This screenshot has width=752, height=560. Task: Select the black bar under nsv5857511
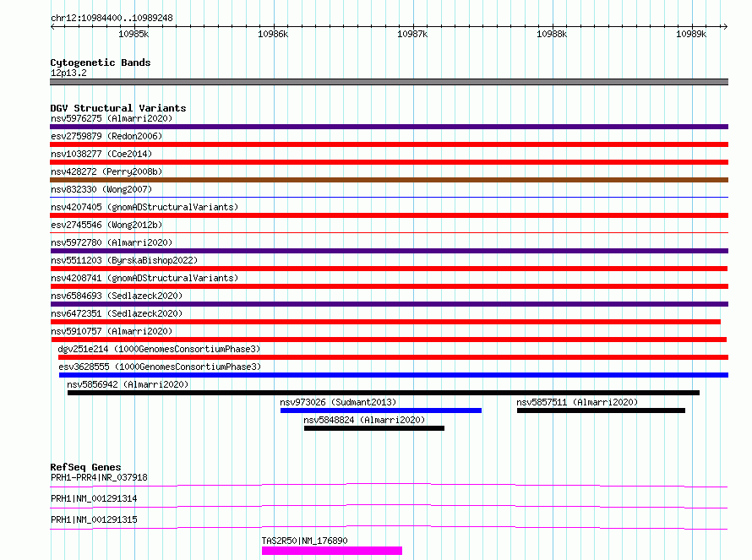pos(601,410)
